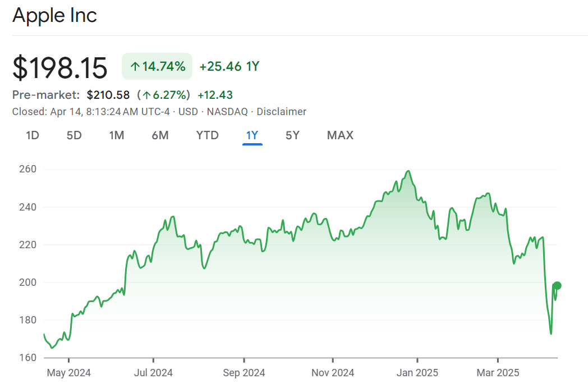588x388 pixels.
Task: Click the Apple Inc title
Action: click(x=54, y=15)
